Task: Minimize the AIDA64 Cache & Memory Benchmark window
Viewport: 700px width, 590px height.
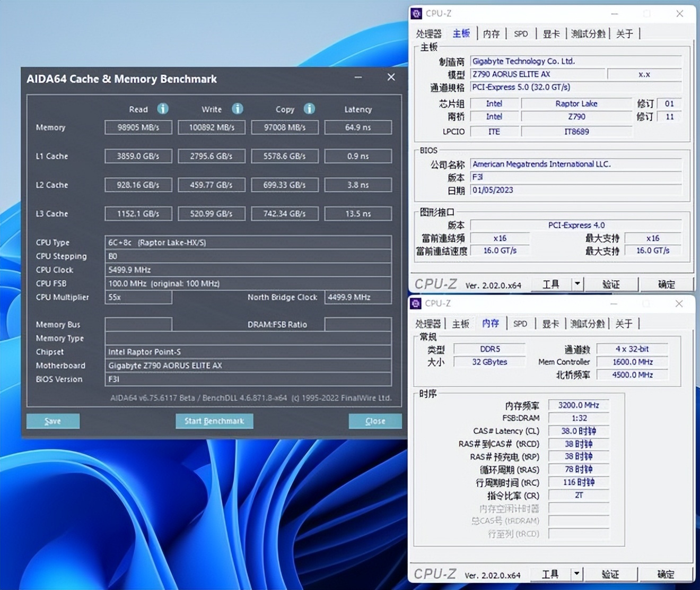Action: 358,77
